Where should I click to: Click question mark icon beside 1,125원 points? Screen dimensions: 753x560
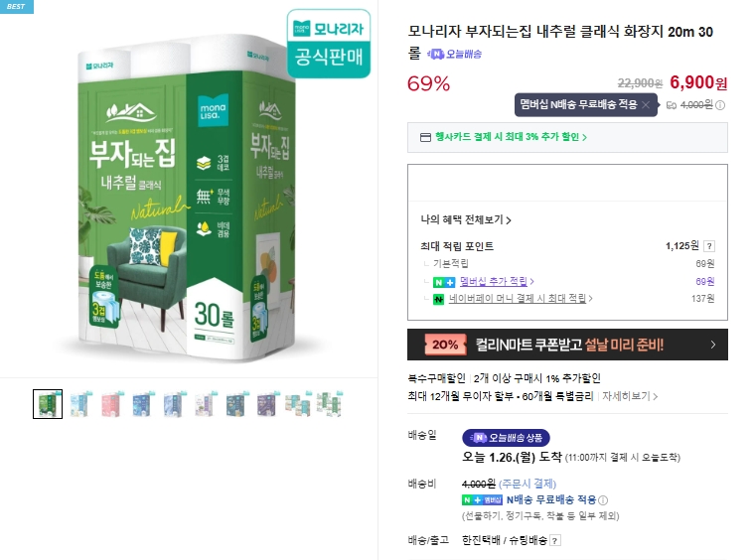tap(709, 246)
